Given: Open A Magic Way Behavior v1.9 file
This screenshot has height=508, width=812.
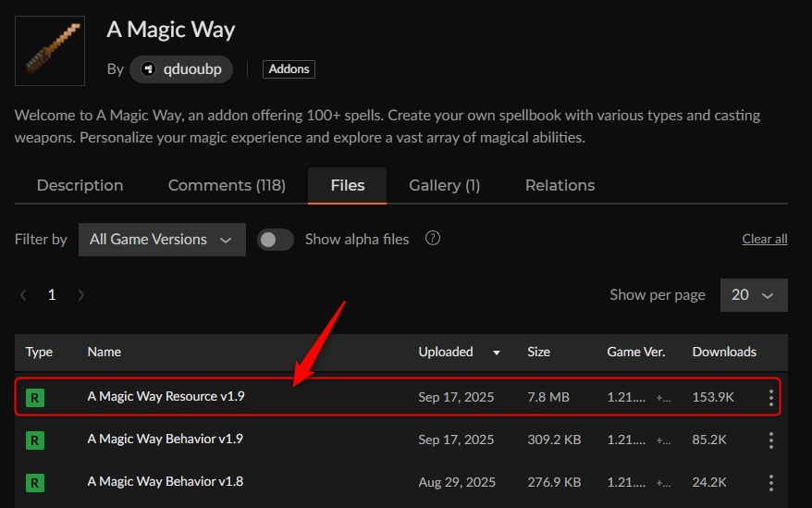Looking at the screenshot, I should [x=165, y=440].
